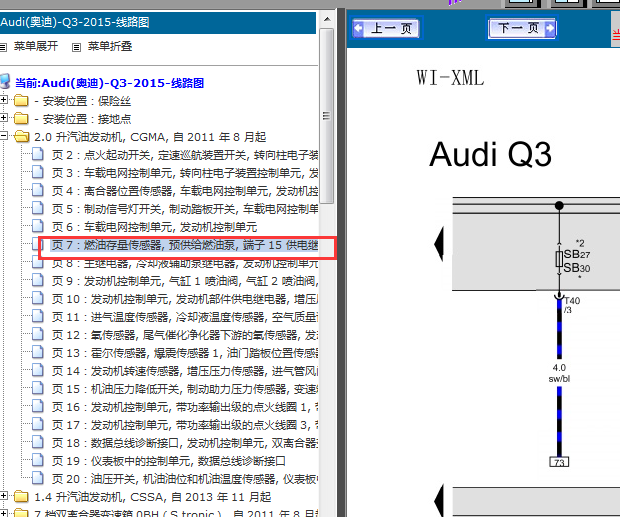Open 页 14：发动机转速传感器 page
Image resolution: width=620 pixels, height=517 pixels.
(185, 371)
